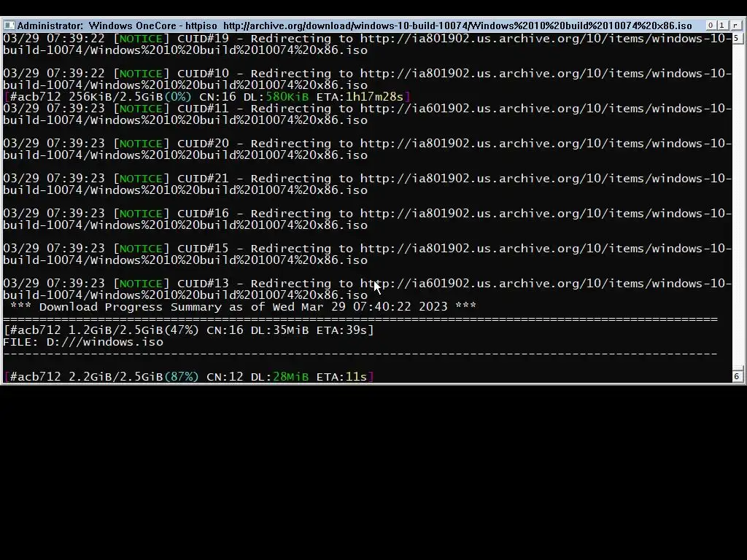747x560 pixels.
Task: Click the 256KiB/2.5GiB(0%) progress line
Action: click(206, 97)
